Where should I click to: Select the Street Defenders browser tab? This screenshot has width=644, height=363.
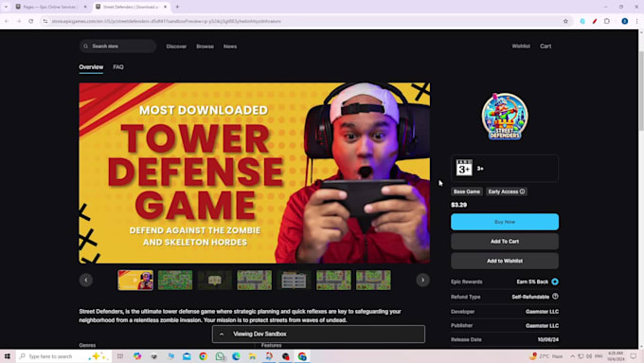(x=130, y=7)
